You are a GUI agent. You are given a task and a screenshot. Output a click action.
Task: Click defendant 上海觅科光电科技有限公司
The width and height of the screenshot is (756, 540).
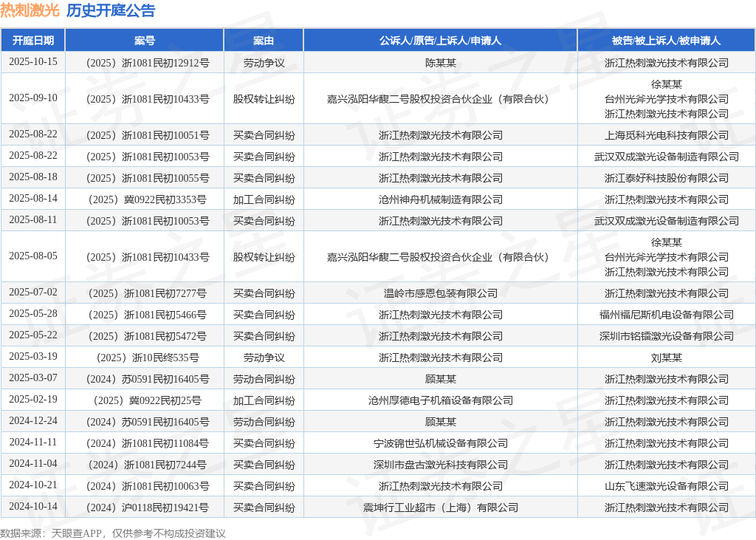tap(667, 135)
